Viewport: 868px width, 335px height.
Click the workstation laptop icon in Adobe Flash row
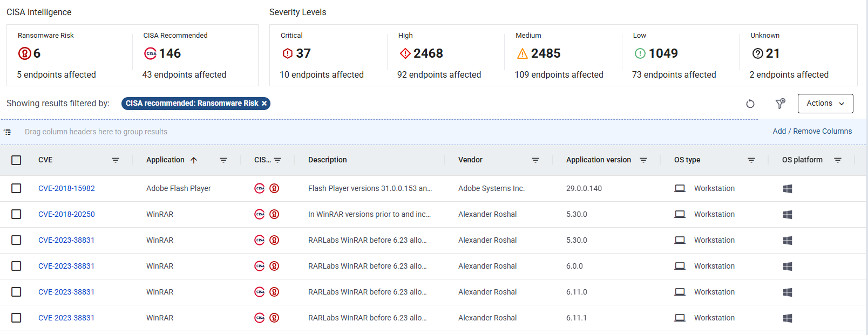pos(680,188)
